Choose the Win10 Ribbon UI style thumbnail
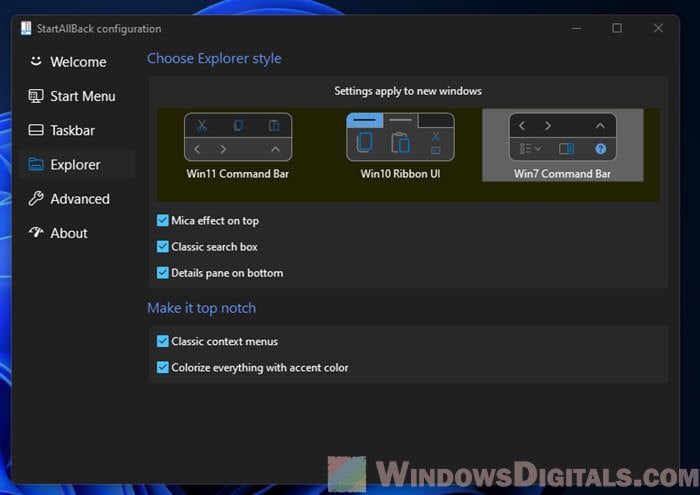 pos(400,137)
